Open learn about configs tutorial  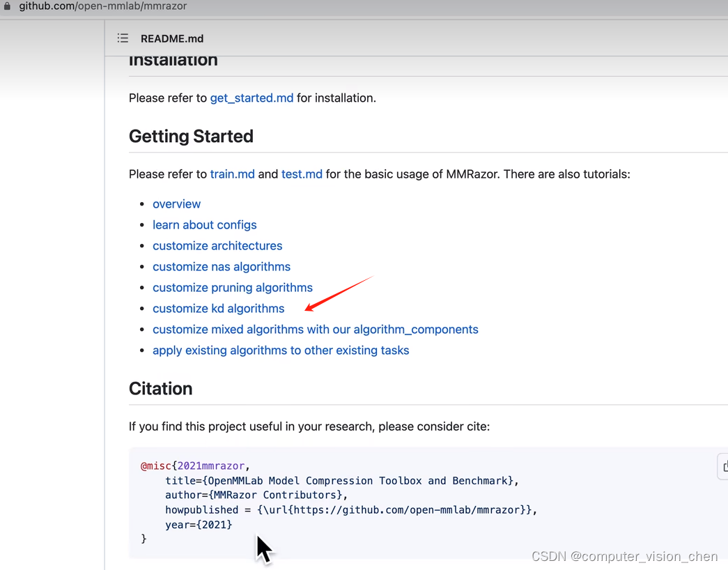(204, 225)
